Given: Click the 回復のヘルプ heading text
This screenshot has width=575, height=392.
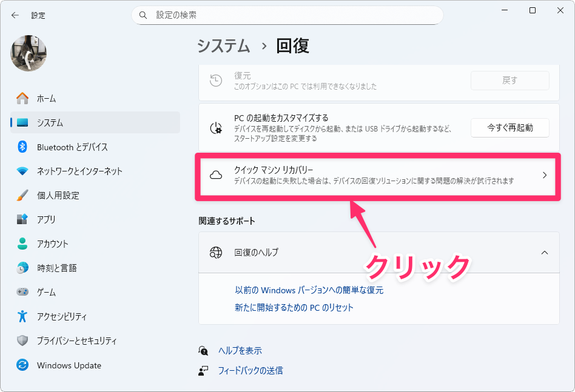Looking at the screenshot, I should [x=257, y=253].
